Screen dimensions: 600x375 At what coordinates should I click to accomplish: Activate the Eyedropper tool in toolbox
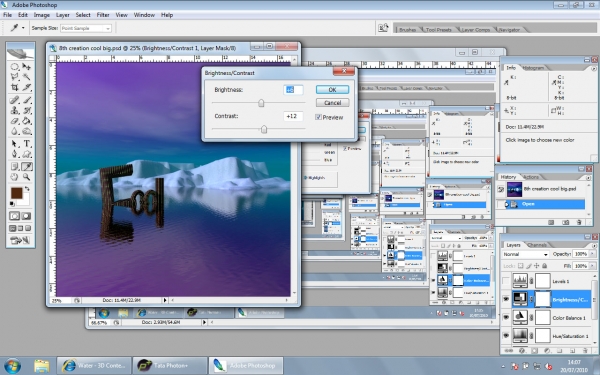coord(26,166)
